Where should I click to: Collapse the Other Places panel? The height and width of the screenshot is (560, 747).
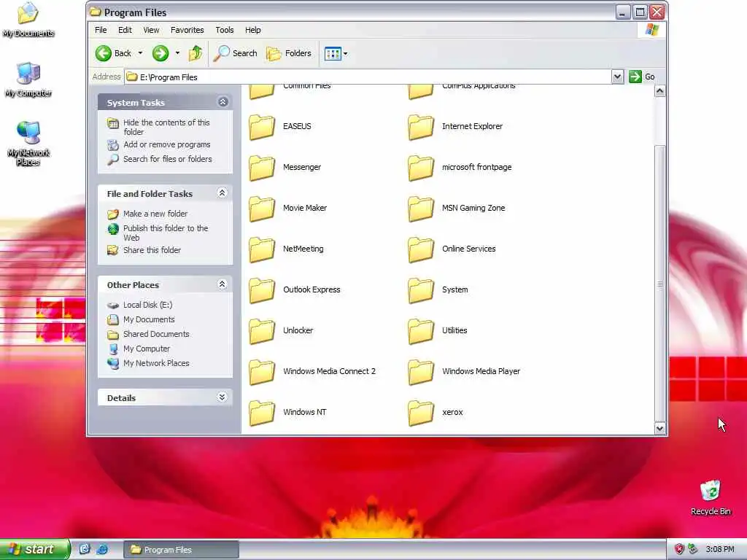point(222,284)
